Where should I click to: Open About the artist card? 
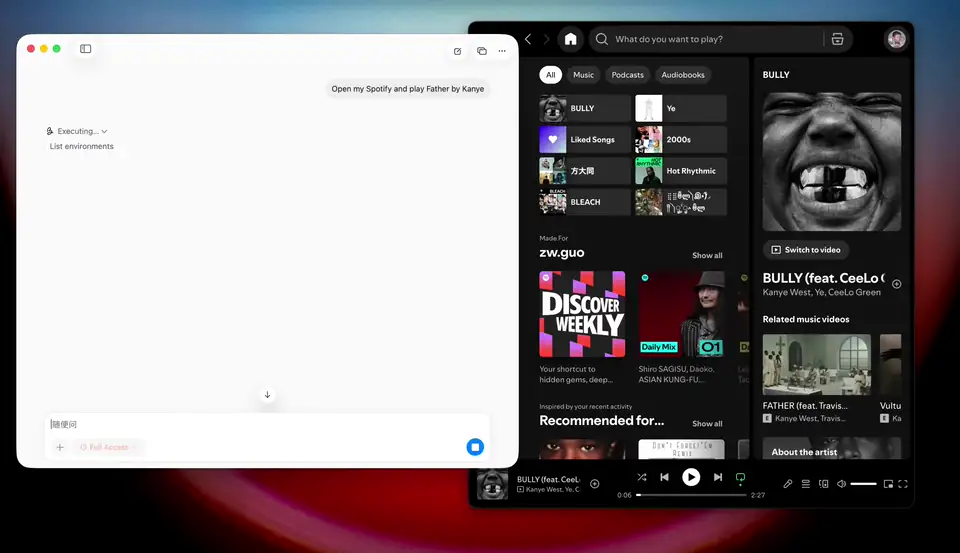832,448
